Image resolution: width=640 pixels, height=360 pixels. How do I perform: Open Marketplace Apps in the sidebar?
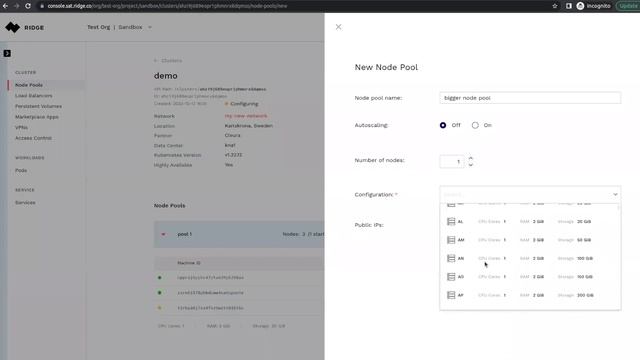point(37,117)
